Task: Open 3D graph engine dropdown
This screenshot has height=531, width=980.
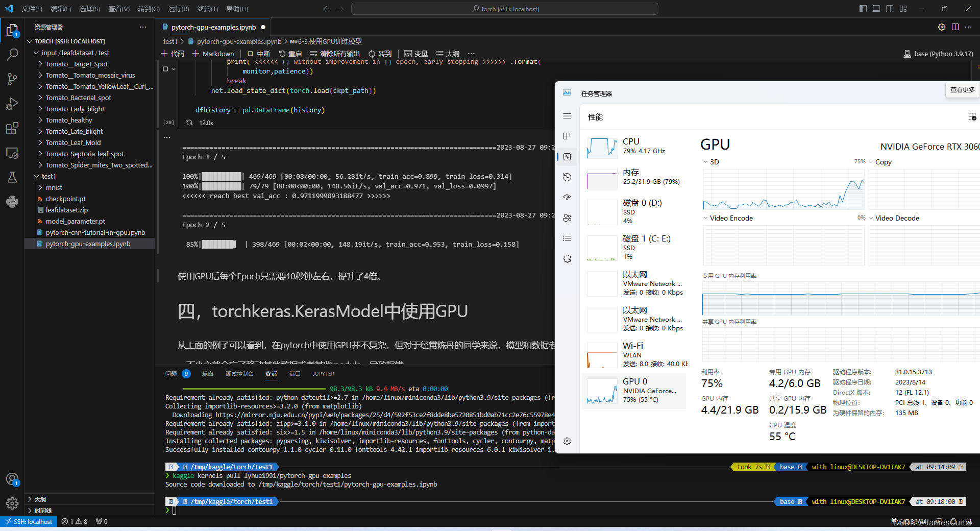Action: (711, 162)
